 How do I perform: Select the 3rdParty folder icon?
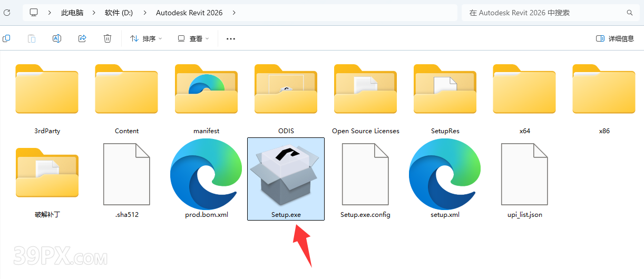coord(47,88)
